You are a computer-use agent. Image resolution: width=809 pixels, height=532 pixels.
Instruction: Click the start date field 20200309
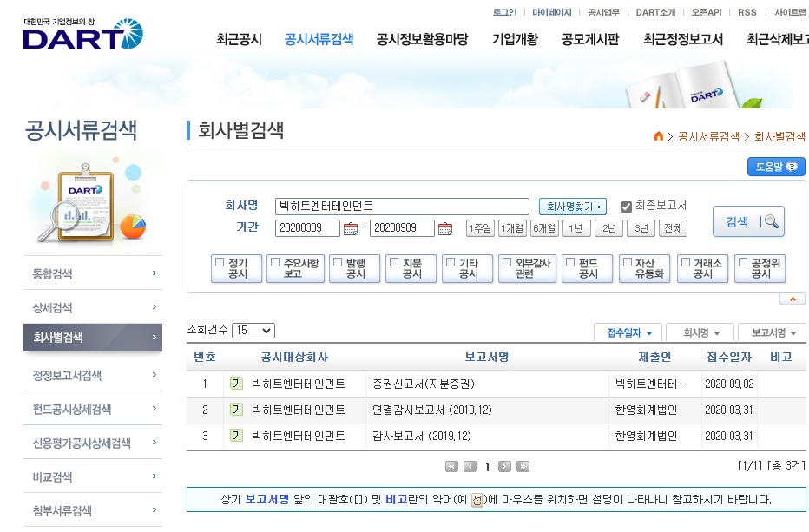click(x=307, y=228)
